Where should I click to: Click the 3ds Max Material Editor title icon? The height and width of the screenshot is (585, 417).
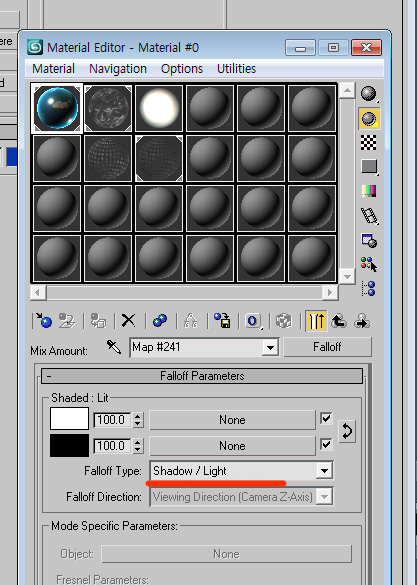point(35,47)
